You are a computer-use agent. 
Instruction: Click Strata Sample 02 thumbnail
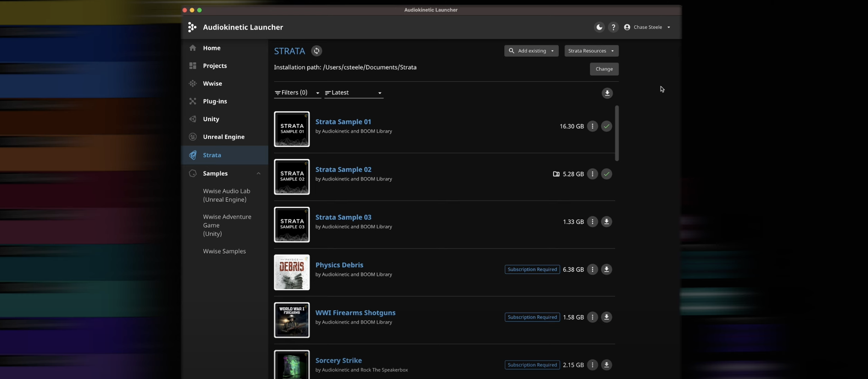tap(292, 177)
